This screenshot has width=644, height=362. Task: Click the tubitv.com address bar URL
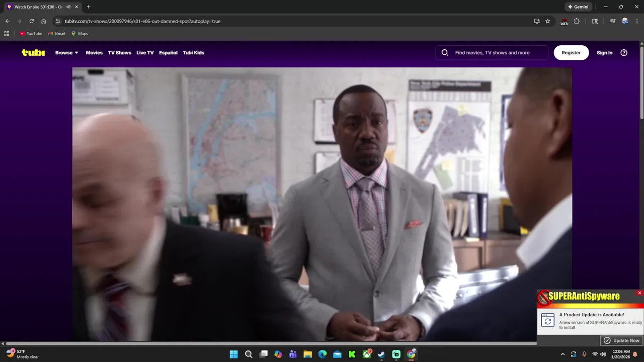(142, 21)
